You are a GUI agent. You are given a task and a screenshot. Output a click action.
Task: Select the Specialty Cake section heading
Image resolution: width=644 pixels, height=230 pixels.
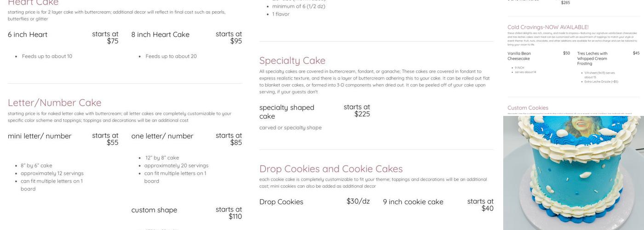pos(292,61)
